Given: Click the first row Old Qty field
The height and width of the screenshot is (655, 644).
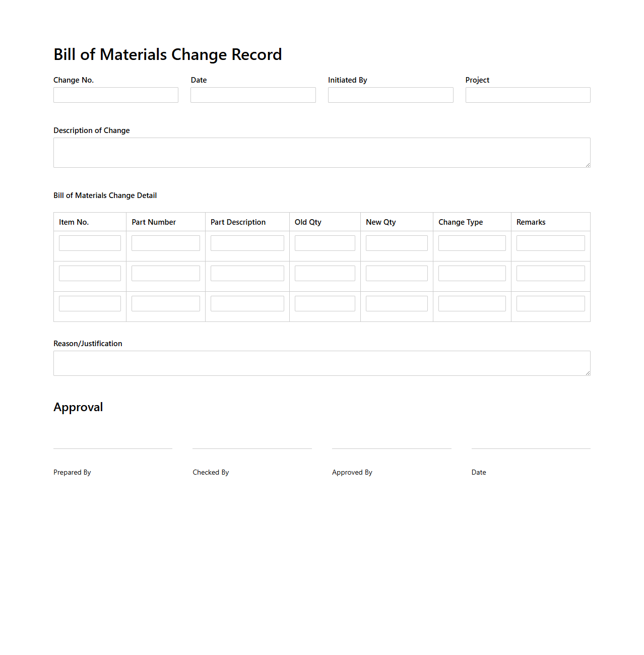Looking at the screenshot, I should (x=325, y=242).
